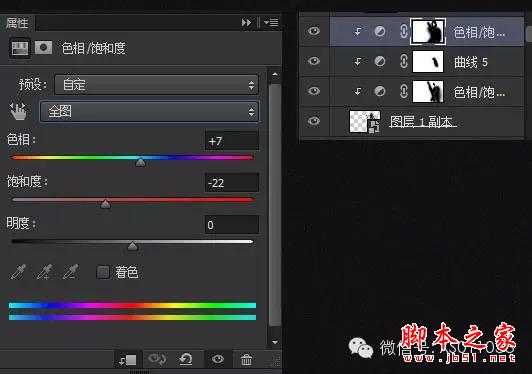
Task: Click the mask link icon on 曲线 5 layer
Action: (403, 61)
